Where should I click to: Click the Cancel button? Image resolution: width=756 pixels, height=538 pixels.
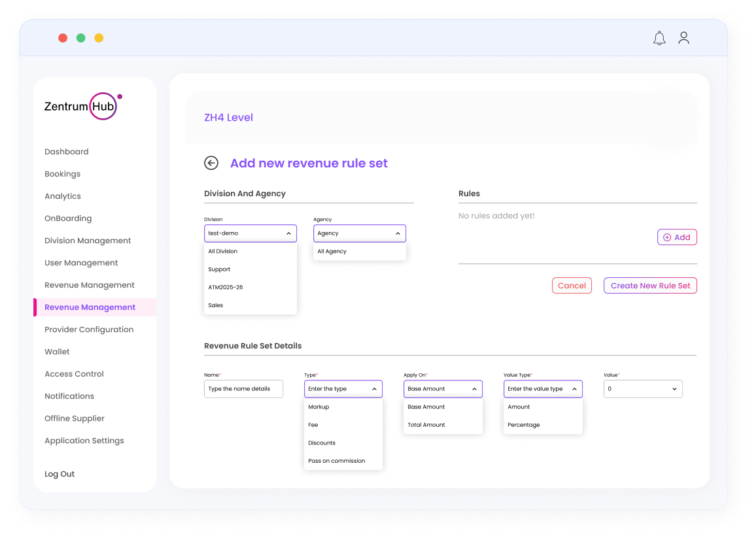coord(572,286)
